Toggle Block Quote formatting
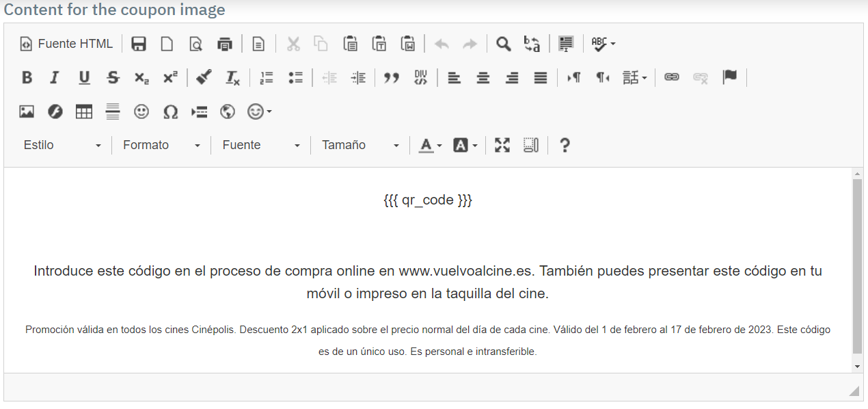This screenshot has height=409, width=868. pyautogui.click(x=392, y=77)
